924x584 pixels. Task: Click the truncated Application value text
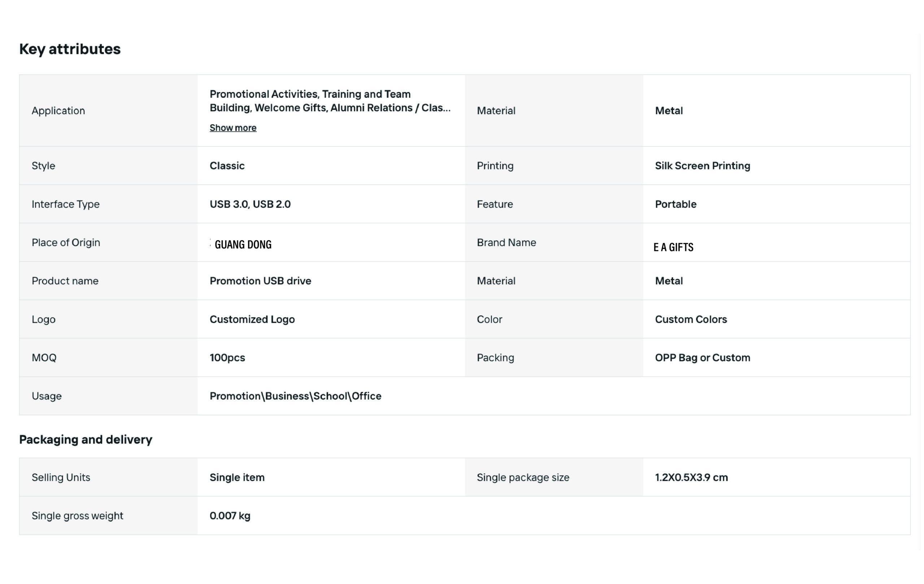pyautogui.click(x=330, y=101)
